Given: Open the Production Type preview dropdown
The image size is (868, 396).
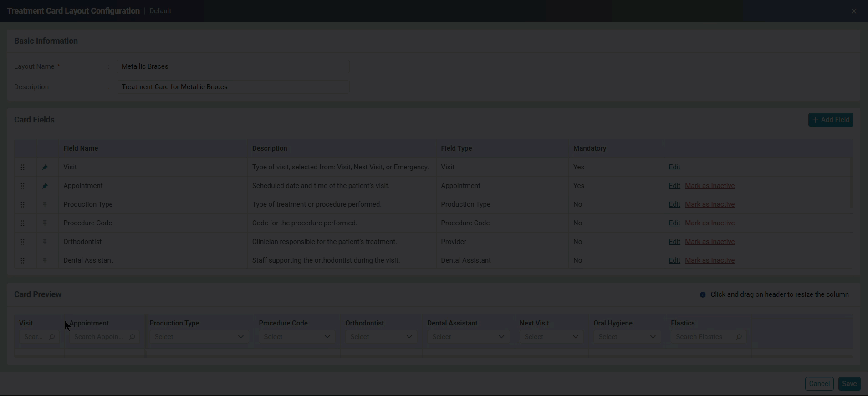Looking at the screenshot, I should click(x=199, y=337).
